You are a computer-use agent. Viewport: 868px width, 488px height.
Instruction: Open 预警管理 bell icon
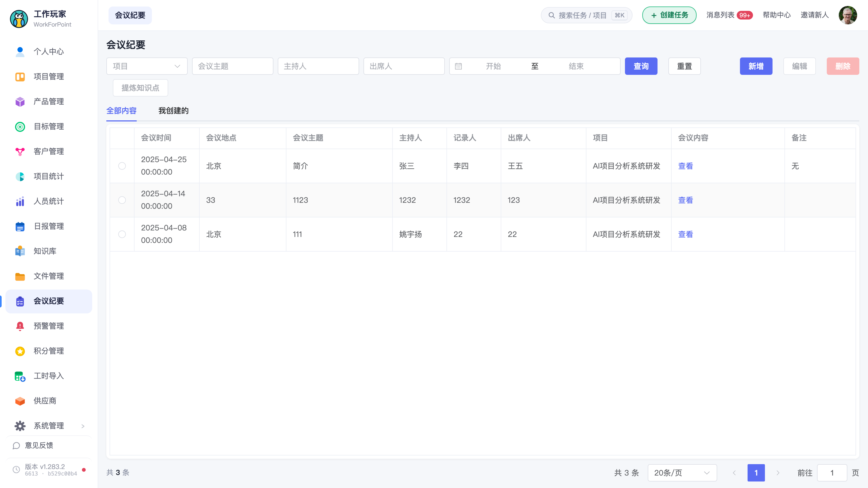coord(20,326)
